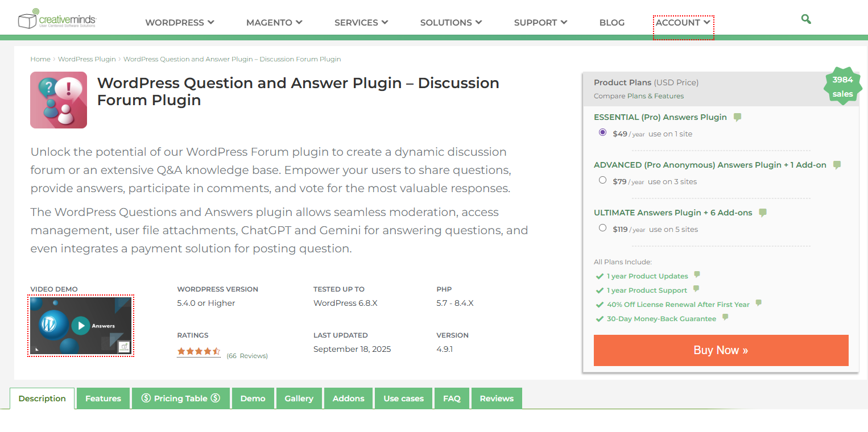
Task: Expand the SOLUTIONS dropdown
Action: (x=451, y=22)
